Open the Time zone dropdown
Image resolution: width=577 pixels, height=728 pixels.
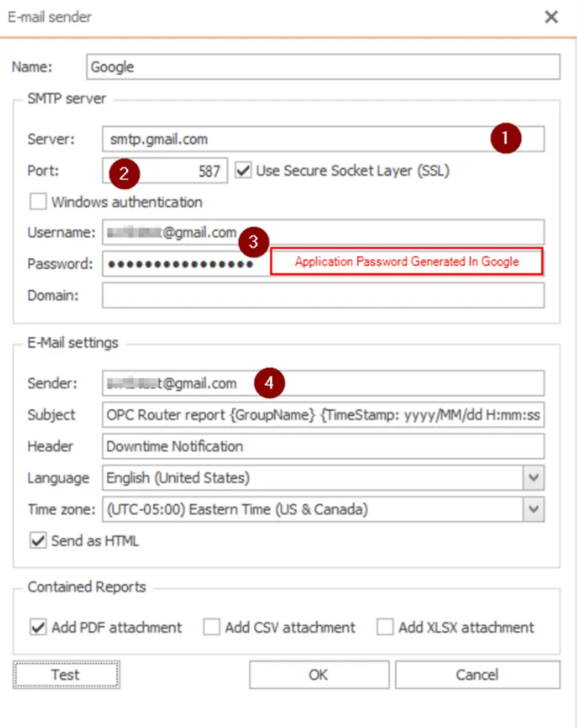[x=533, y=509]
